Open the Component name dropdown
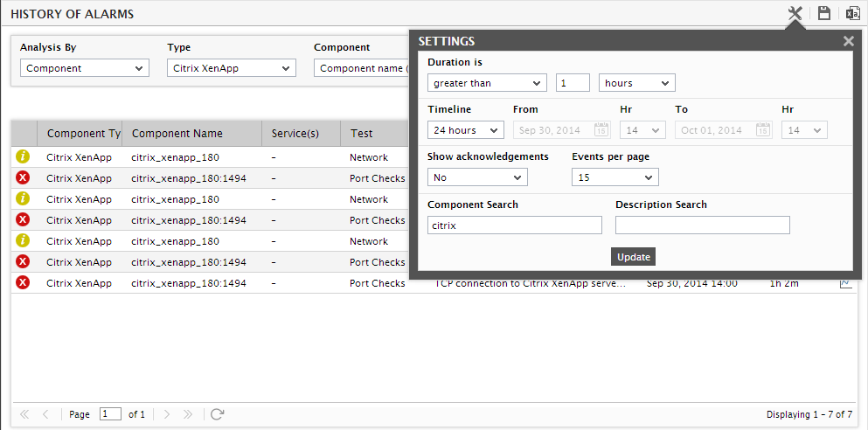This screenshot has width=868, height=430. coord(362,69)
